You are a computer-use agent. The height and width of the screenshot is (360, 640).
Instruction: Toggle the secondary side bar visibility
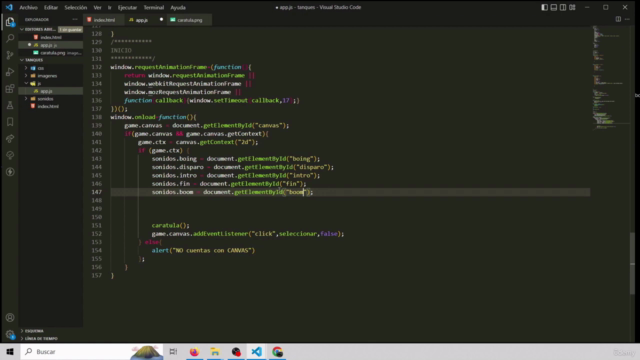click(563, 7)
